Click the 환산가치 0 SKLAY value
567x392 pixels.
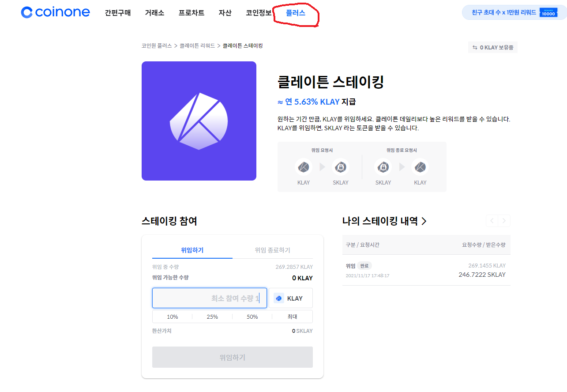pos(302,331)
